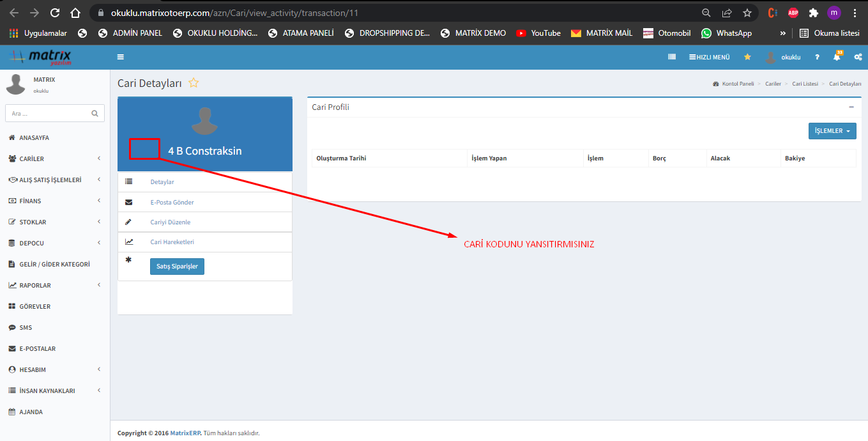This screenshot has width=868, height=441.
Task: Open the Cariyi Düzenle link
Action: click(x=170, y=222)
